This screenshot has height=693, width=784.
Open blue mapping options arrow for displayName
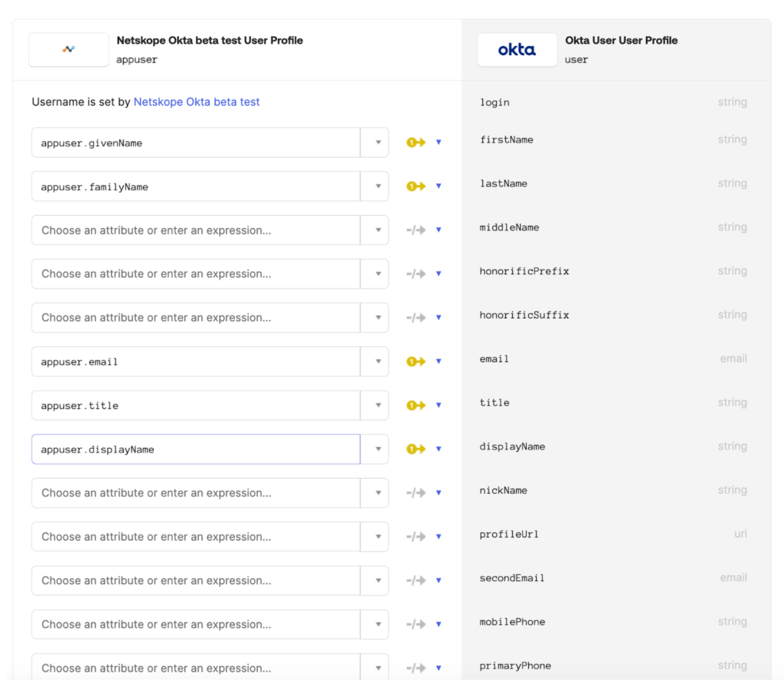(439, 449)
